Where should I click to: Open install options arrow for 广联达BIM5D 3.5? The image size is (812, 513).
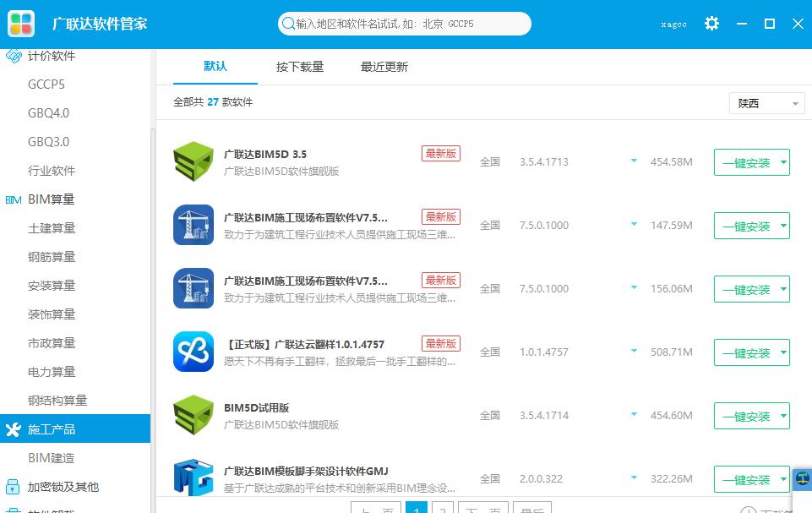[783, 162]
